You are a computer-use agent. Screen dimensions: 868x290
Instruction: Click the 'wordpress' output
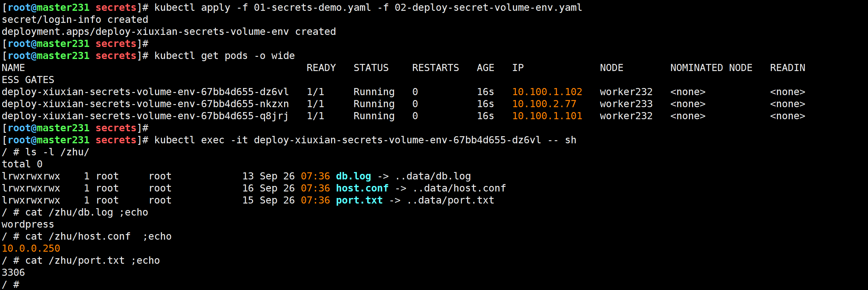tap(28, 224)
